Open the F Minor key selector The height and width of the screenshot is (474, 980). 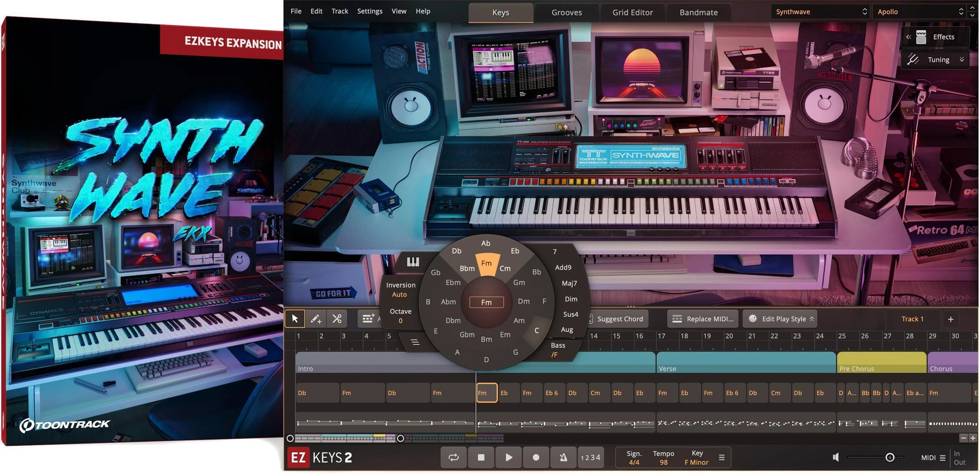pyautogui.click(x=696, y=463)
